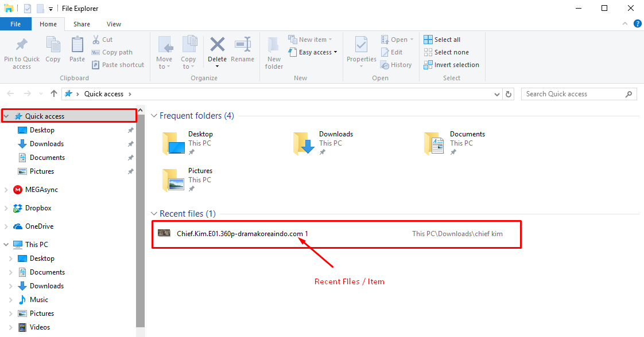
Task: Open the Share tab
Action: tap(82, 24)
